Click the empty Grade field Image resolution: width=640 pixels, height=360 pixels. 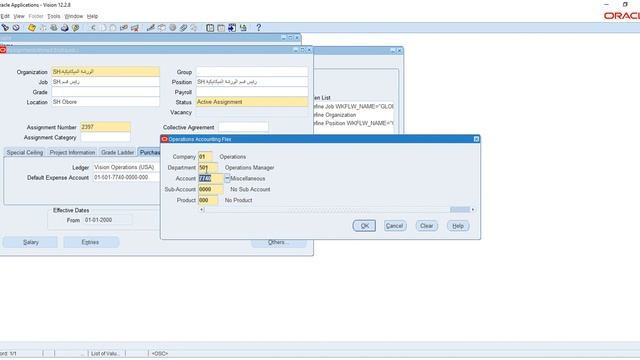(x=105, y=92)
